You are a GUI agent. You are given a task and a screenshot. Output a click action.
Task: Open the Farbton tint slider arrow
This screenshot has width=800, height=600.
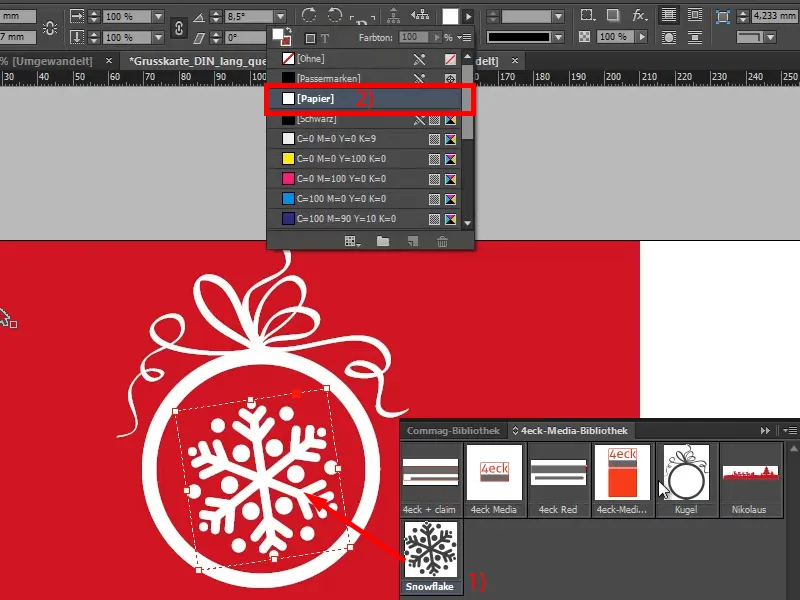[x=437, y=37]
